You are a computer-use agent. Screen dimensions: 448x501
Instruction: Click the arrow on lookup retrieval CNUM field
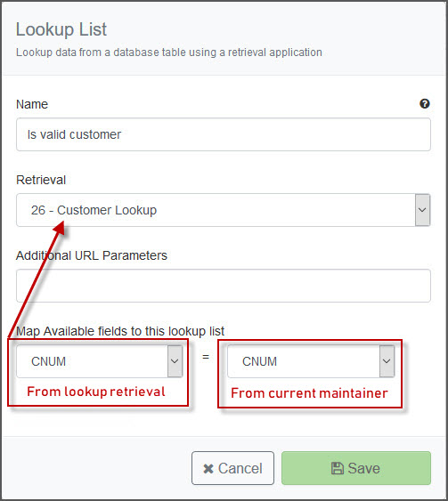coord(175,361)
